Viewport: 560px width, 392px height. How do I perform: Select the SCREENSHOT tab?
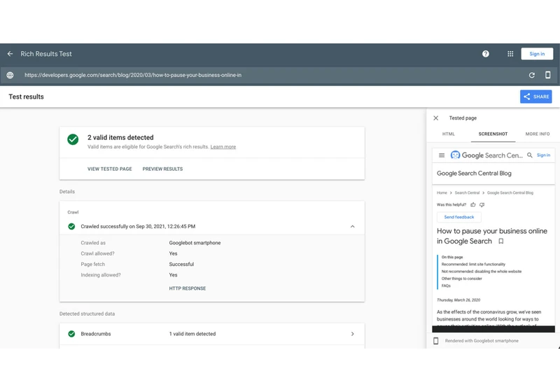pos(493,134)
